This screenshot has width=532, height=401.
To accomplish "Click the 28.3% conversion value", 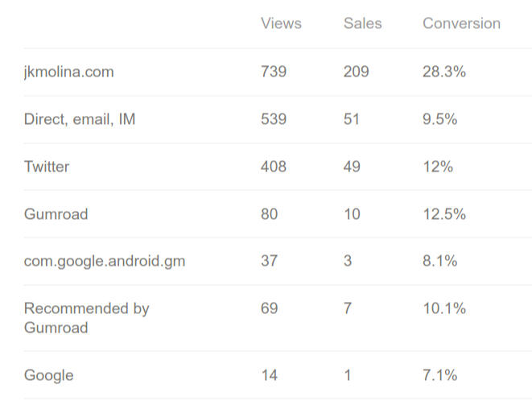I will point(444,72).
